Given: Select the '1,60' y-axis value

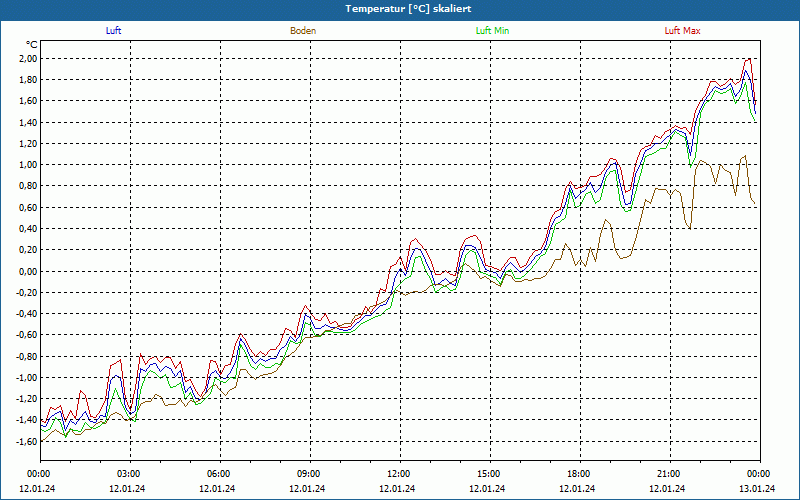Looking at the screenshot, I should point(28,101).
